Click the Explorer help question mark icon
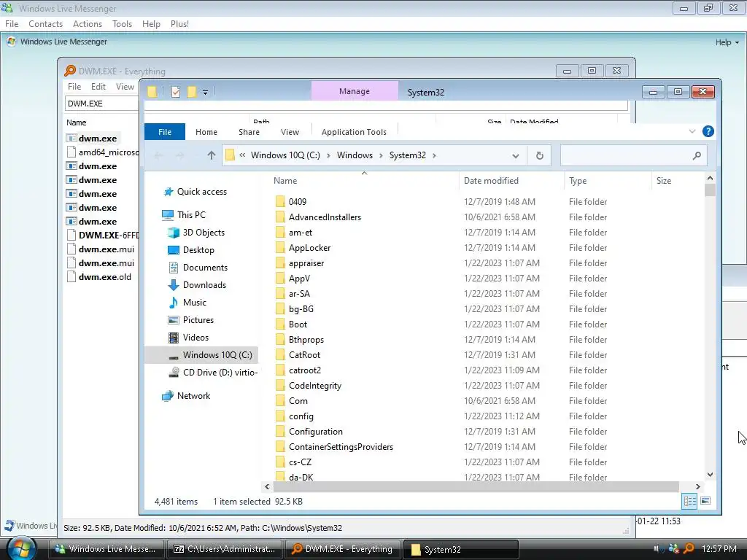 tap(708, 131)
